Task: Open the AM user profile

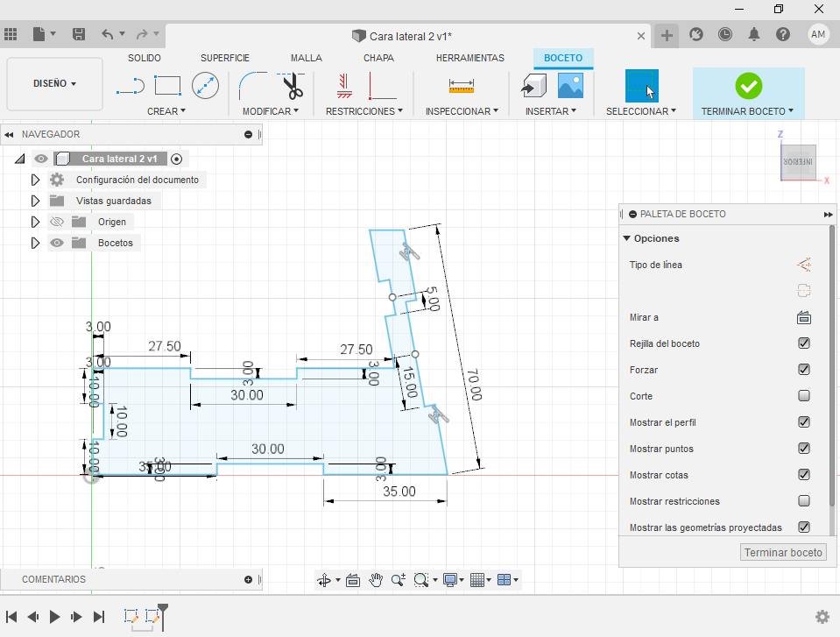Action: click(x=818, y=34)
